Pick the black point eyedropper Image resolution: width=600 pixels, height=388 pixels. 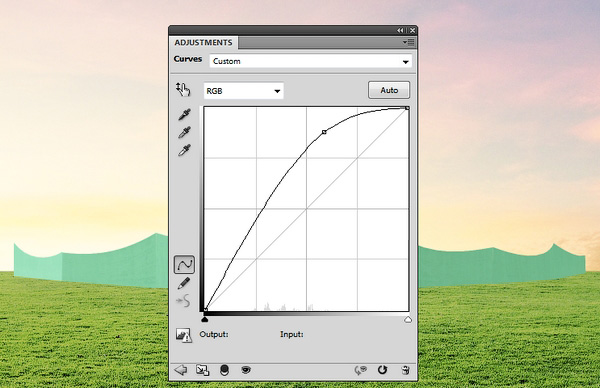click(x=184, y=114)
